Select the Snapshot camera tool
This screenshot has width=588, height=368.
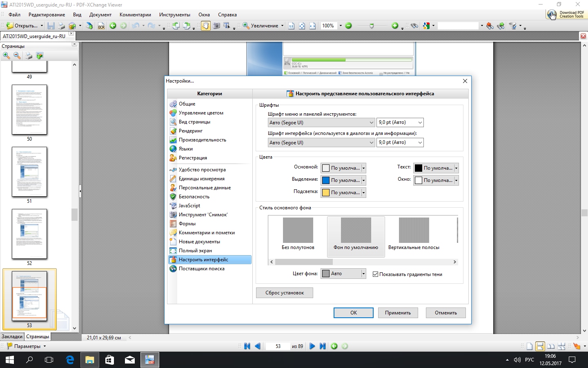coord(216,26)
